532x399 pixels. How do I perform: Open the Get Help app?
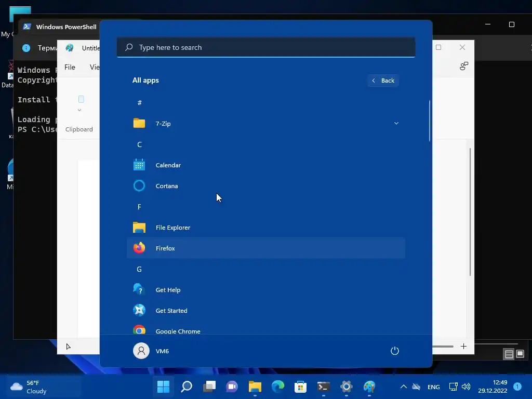click(265, 290)
